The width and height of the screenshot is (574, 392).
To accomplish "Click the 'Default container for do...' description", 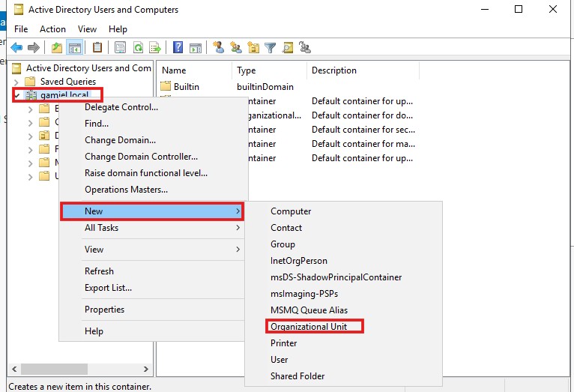I will pyautogui.click(x=362, y=115).
